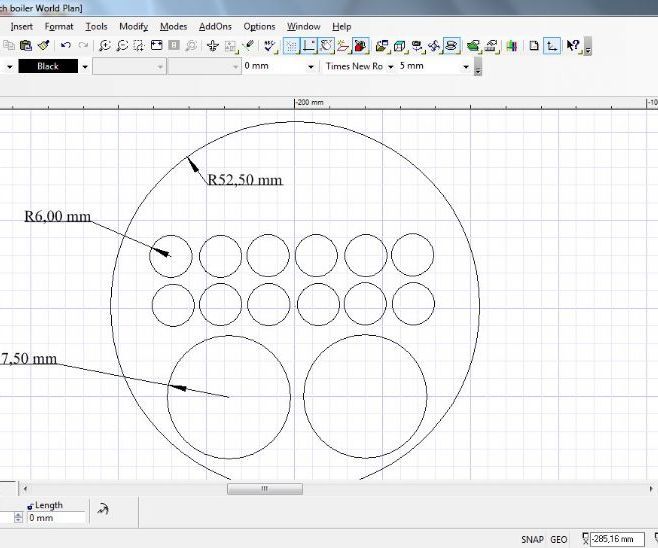658x548 pixels.
Task: Open the Insert menu
Action: pyautogui.click(x=22, y=26)
